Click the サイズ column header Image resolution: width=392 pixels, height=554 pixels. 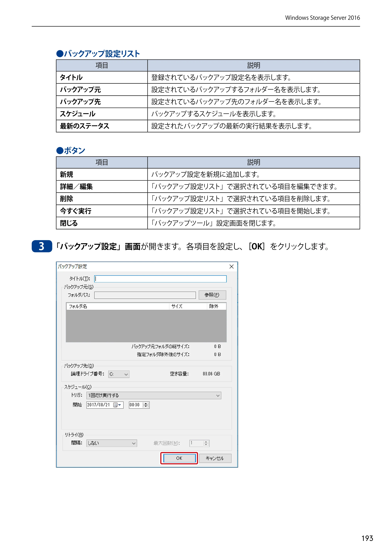click(x=188, y=306)
